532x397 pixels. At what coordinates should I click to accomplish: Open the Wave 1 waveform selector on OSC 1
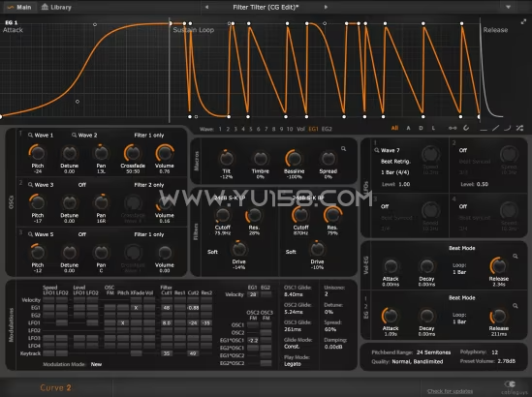pos(41,136)
